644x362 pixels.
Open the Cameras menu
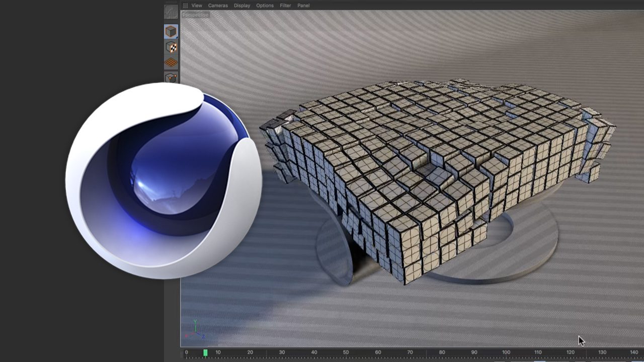(218, 6)
